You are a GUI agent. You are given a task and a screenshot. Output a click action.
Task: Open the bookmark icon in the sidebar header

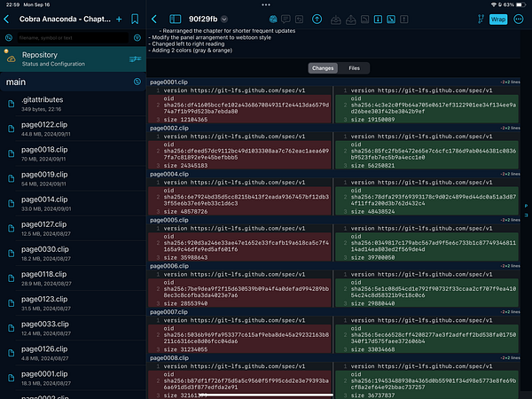coord(134,19)
